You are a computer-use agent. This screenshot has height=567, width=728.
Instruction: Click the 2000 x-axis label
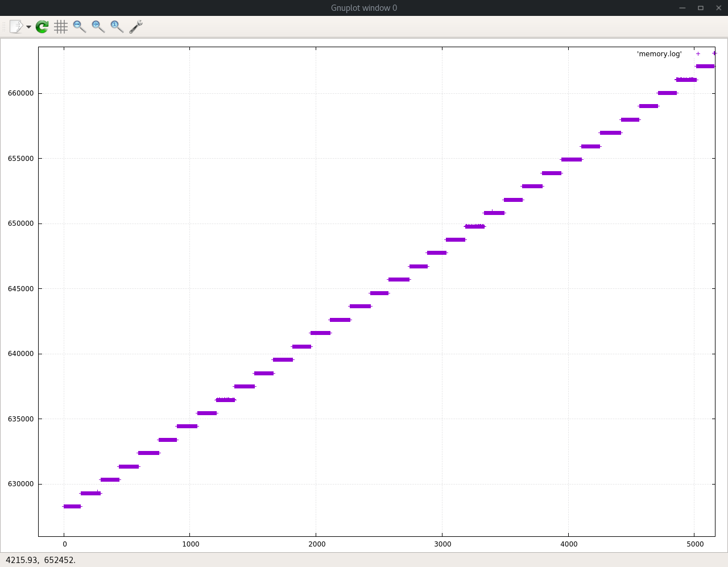click(x=317, y=544)
